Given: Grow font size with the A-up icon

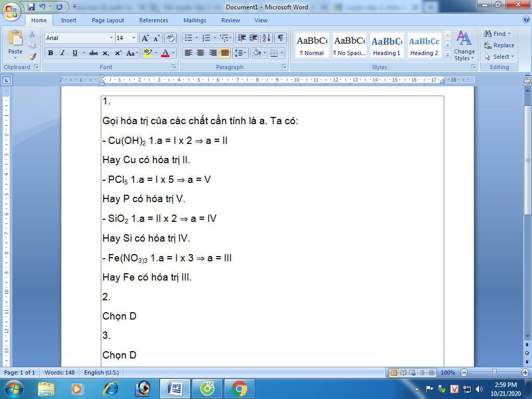Looking at the screenshot, I should (145, 38).
